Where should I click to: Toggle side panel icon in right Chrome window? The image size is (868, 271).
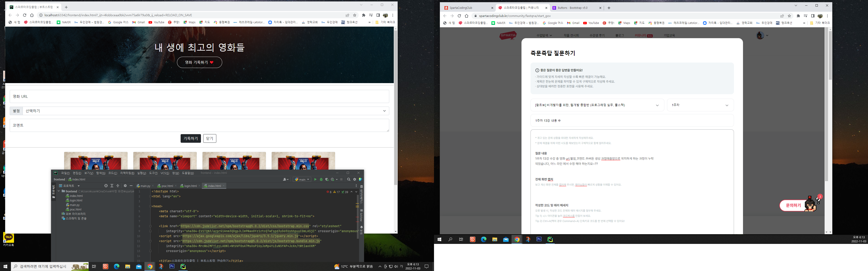point(812,16)
